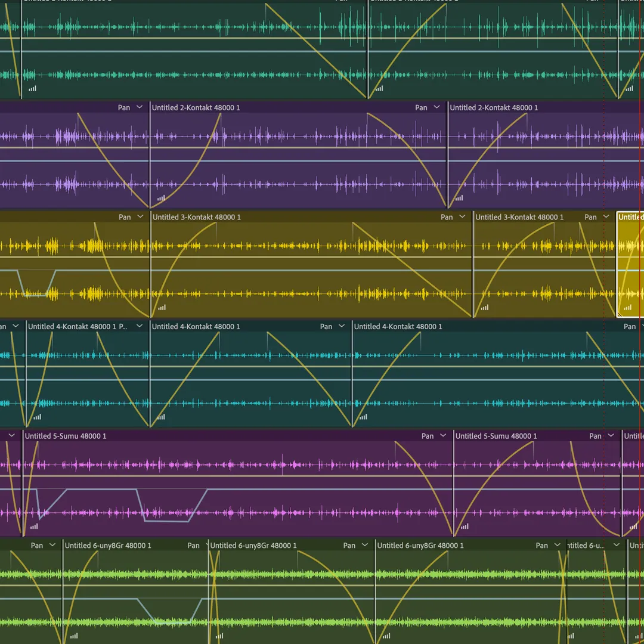This screenshot has width=644, height=644.
Task: Open Pan dropdown of second Untitled 5-Sumu clip
Action: click(x=611, y=436)
